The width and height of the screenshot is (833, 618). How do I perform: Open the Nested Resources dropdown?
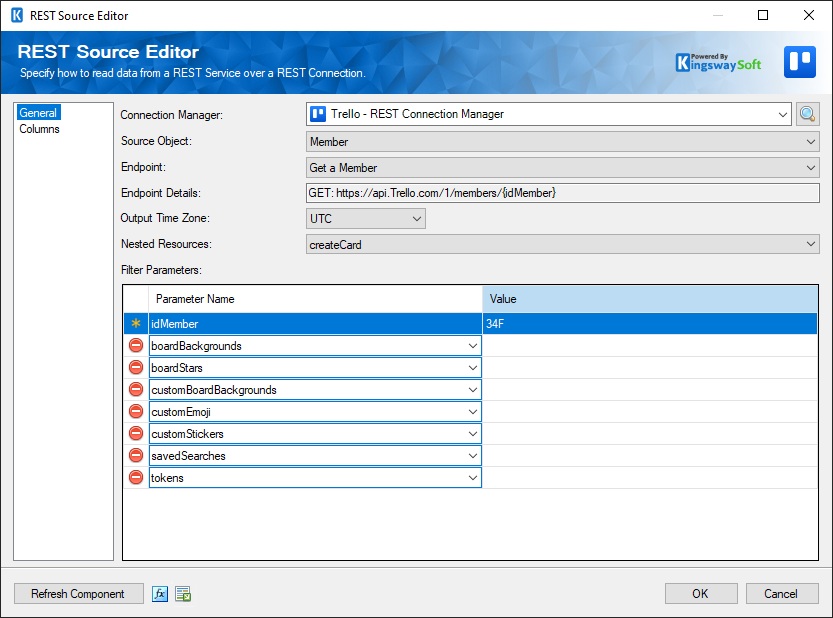[x=811, y=244]
